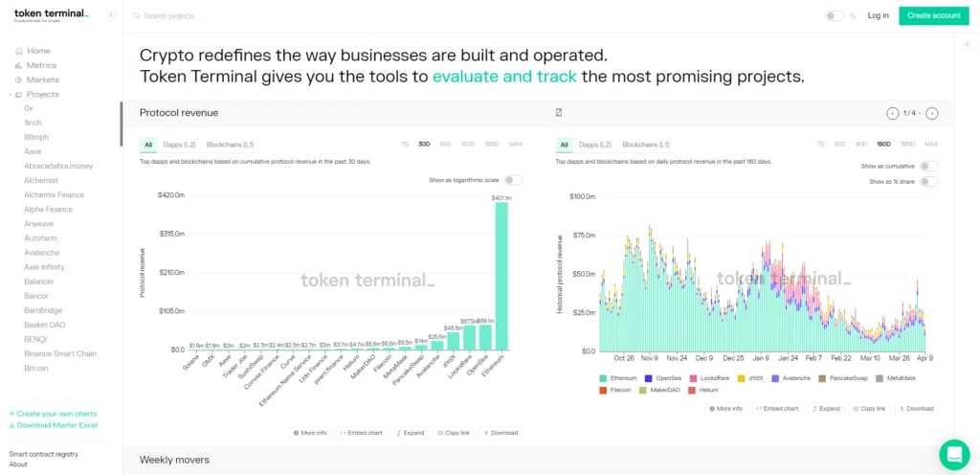This screenshot has height=475, width=980.
Task: Click Log in
Action: (x=879, y=15)
